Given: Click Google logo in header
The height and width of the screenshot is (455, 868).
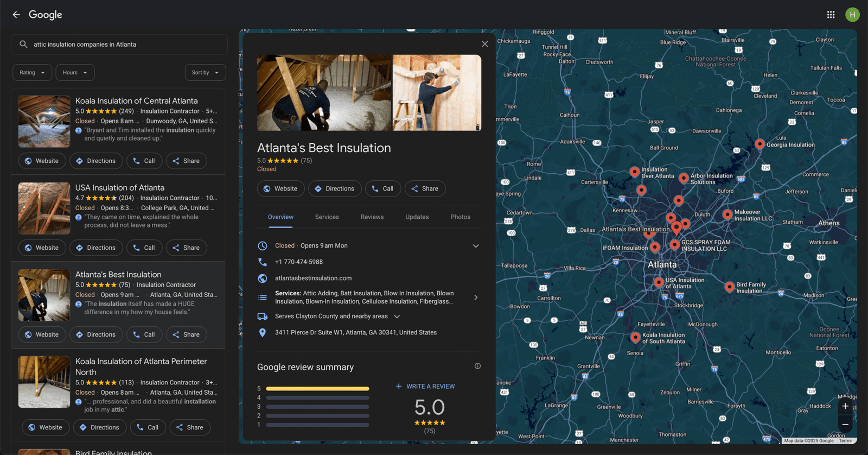Looking at the screenshot, I should coord(46,15).
